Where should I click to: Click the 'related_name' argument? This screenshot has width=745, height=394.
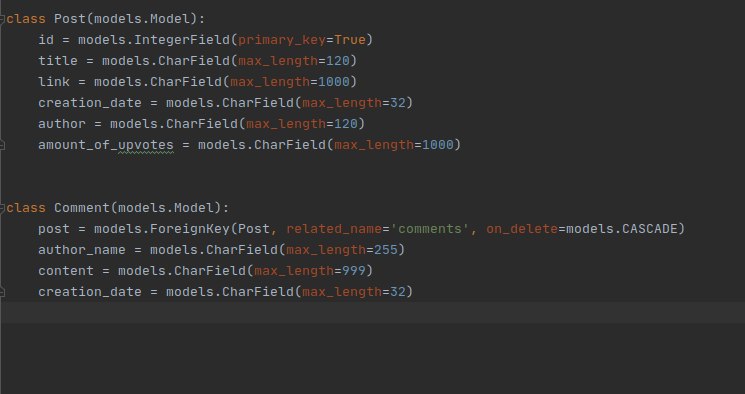pyautogui.click(x=334, y=229)
